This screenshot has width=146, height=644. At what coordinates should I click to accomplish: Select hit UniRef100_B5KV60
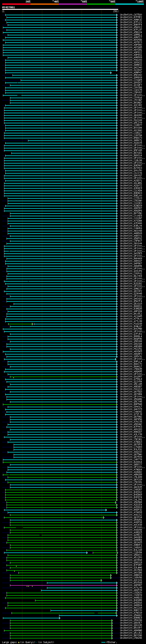coord(131,75)
